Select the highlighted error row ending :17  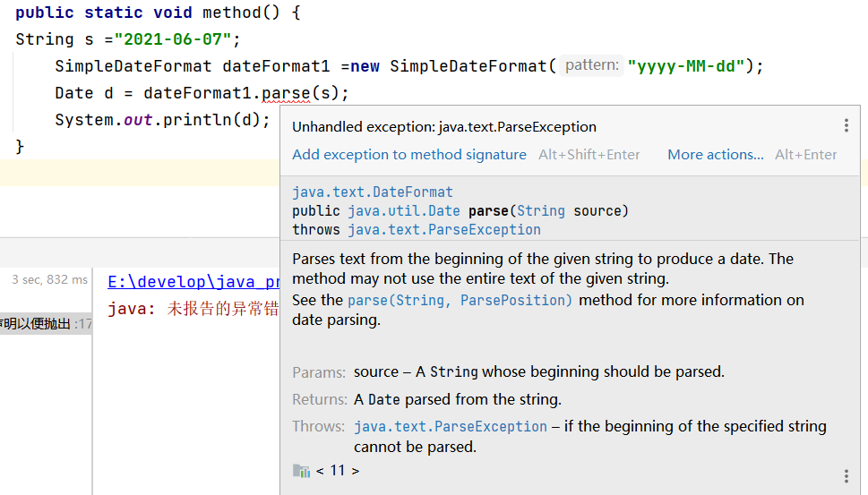pyautogui.click(x=45, y=323)
